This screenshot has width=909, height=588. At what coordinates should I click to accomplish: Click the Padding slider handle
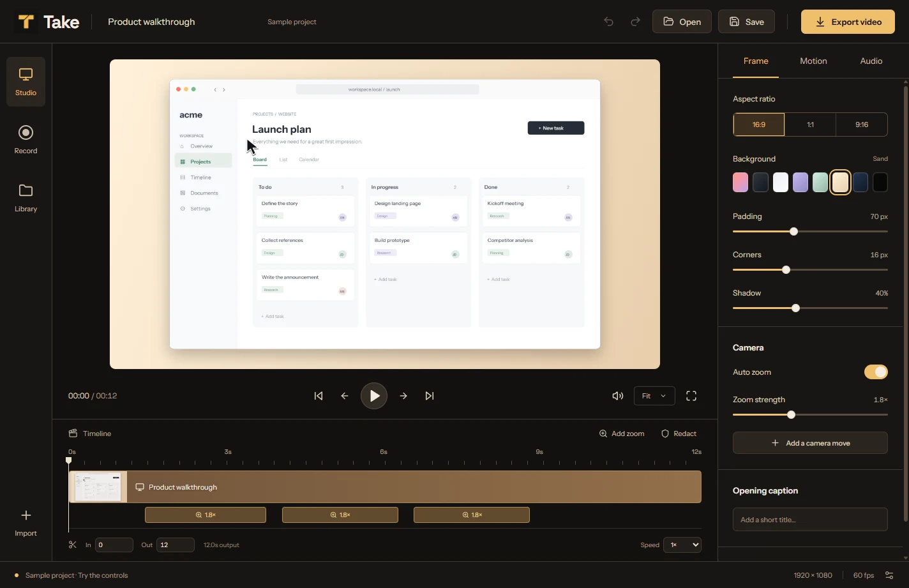(793, 232)
